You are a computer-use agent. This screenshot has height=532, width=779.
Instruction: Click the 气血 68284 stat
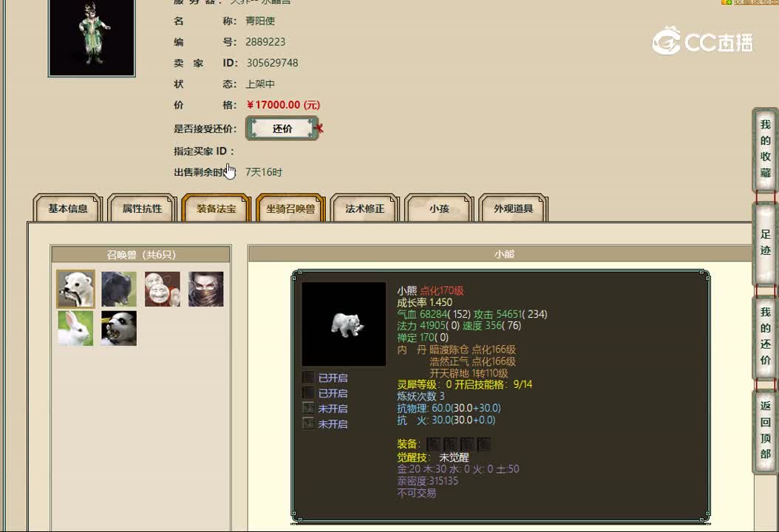click(x=434, y=314)
